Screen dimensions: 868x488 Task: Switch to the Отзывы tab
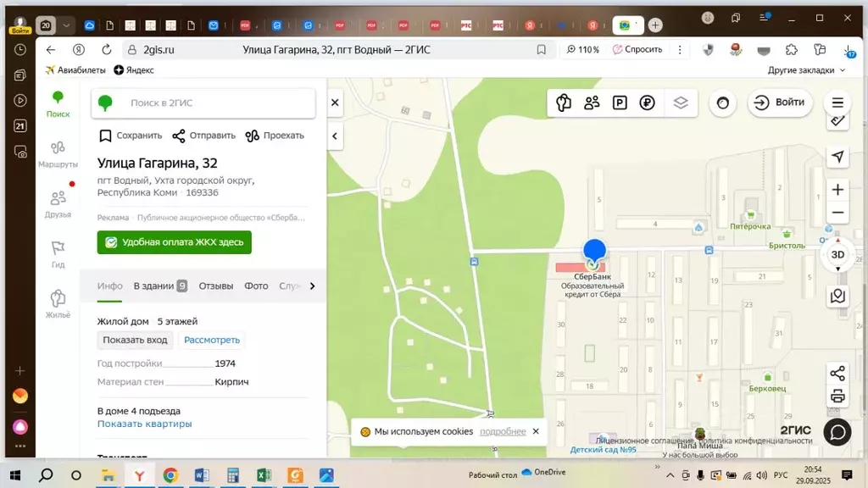click(215, 286)
